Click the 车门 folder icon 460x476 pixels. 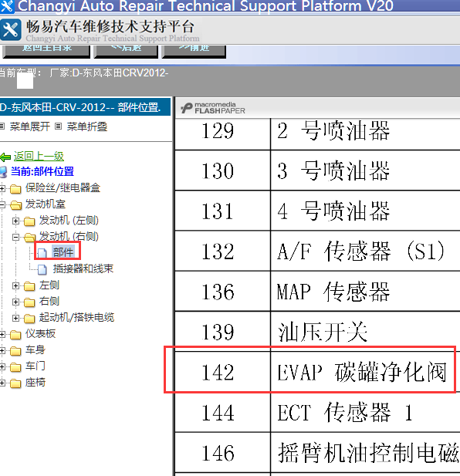[15, 367]
